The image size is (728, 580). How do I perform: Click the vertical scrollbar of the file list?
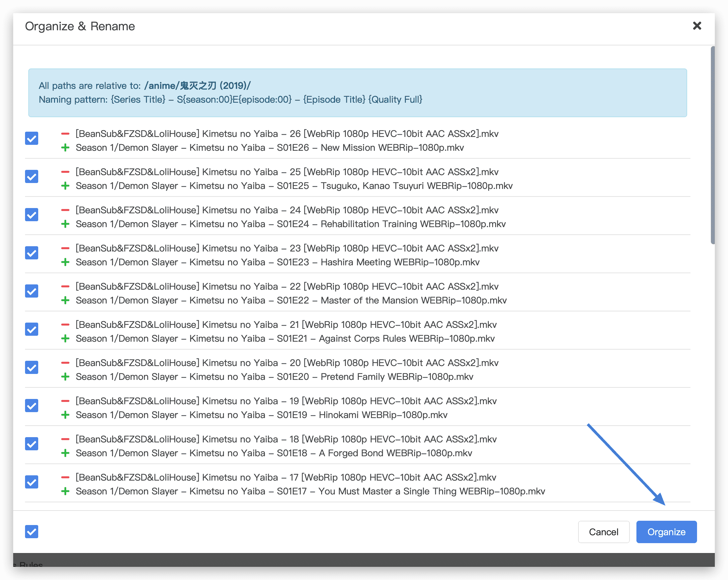click(x=713, y=145)
